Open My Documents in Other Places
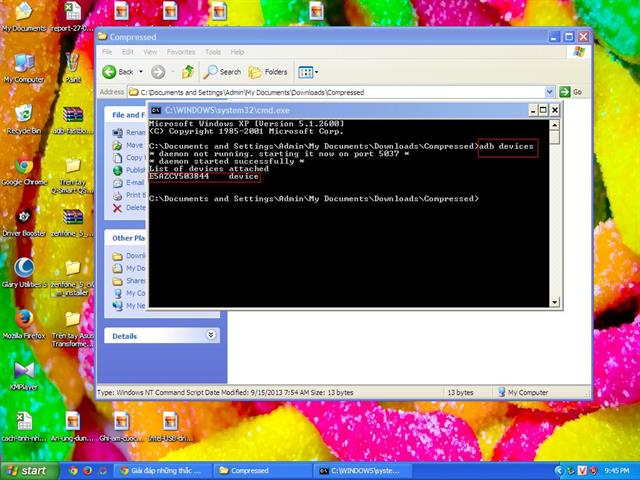This screenshot has height=480, width=640. tap(129, 268)
